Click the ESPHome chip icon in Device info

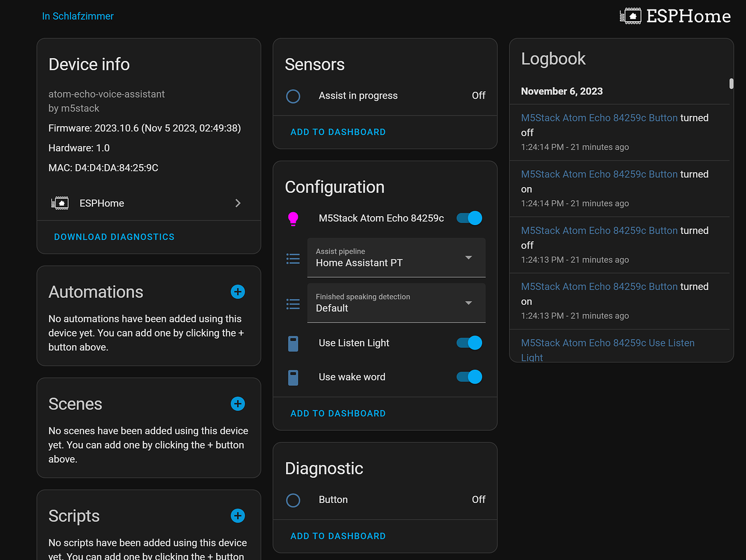(x=60, y=203)
